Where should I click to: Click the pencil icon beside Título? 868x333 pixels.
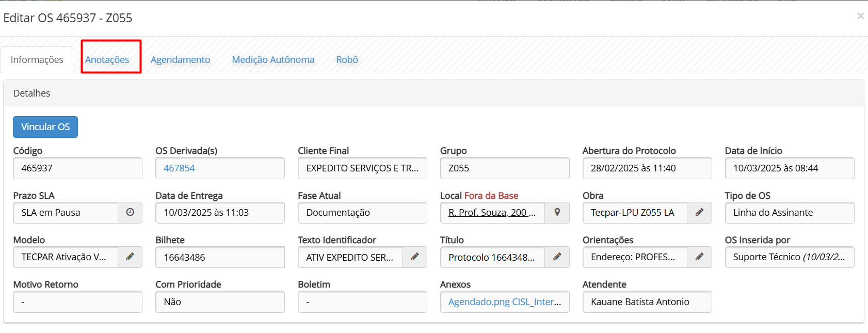point(557,257)
